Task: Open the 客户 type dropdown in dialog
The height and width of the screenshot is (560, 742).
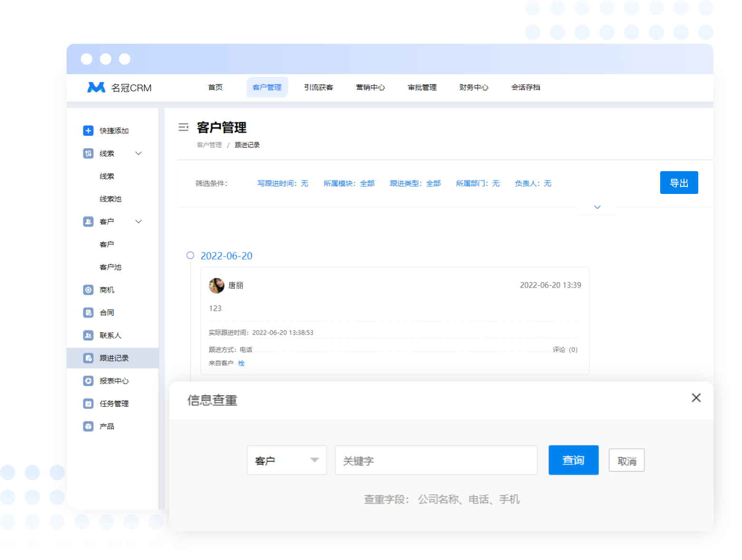Action: click(x=286, y=460)
